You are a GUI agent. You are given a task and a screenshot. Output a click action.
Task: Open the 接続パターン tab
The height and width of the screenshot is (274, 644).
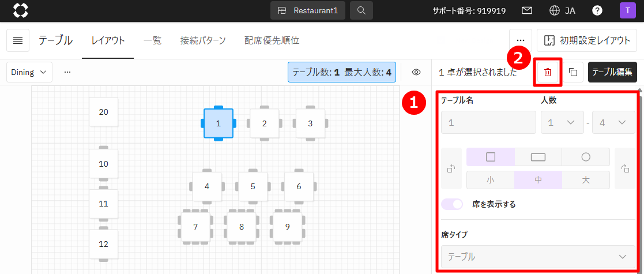tap(202, 40)
